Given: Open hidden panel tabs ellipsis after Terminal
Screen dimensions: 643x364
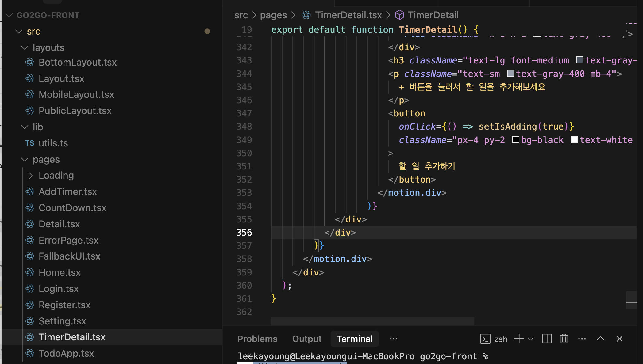Looking at the screenshot, I should pyautogui.click(x=393, y=339).
